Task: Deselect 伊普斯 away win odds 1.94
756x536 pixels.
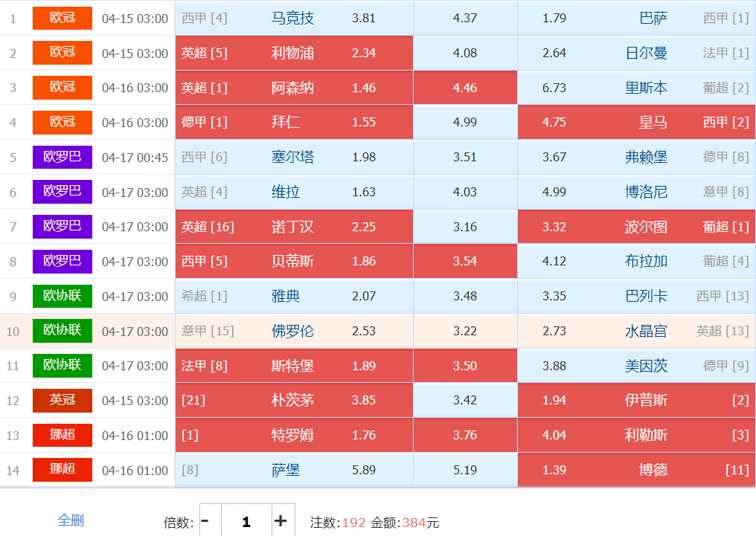Action: click(x=636, y=400)
